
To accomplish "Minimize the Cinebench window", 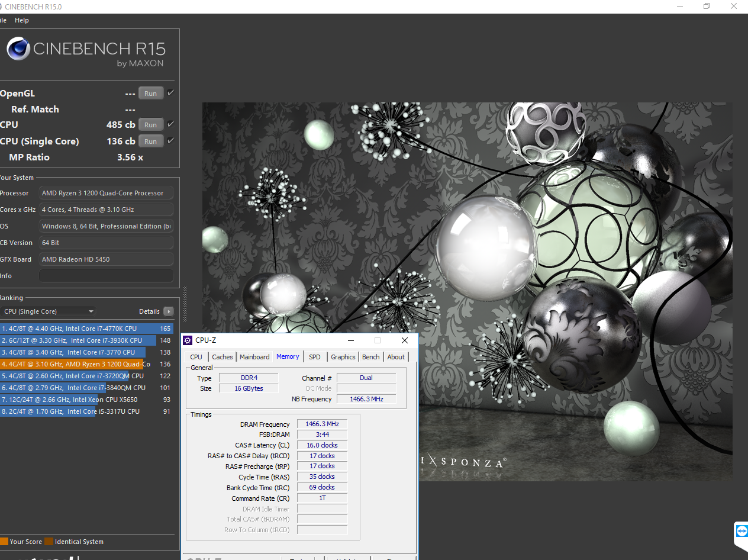I will point(679,7).
